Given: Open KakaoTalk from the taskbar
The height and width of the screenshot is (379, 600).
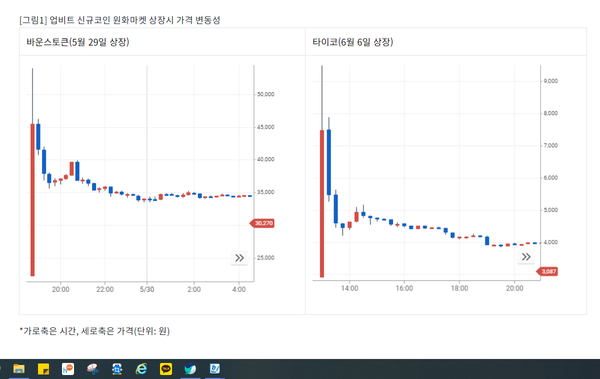Looking at the screenshot, I should (166, 369).
